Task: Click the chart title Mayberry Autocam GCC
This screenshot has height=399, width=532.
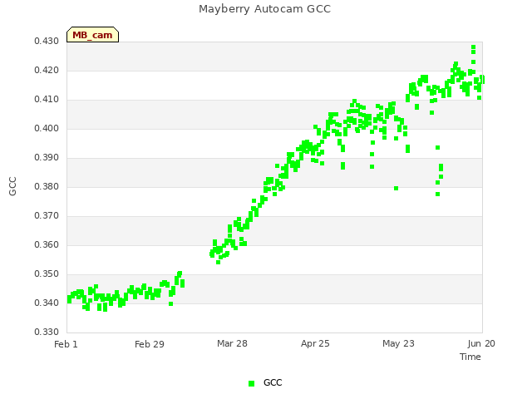Action: (264, 9)
